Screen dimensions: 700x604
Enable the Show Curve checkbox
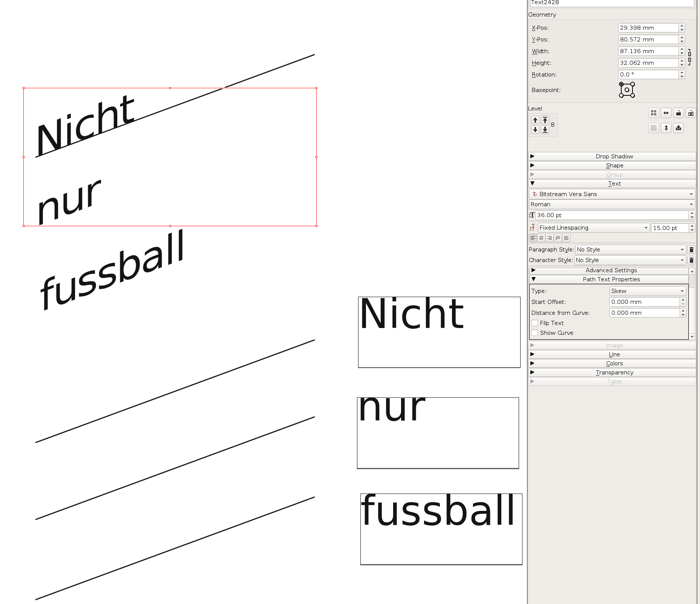(x=535, y=333)
